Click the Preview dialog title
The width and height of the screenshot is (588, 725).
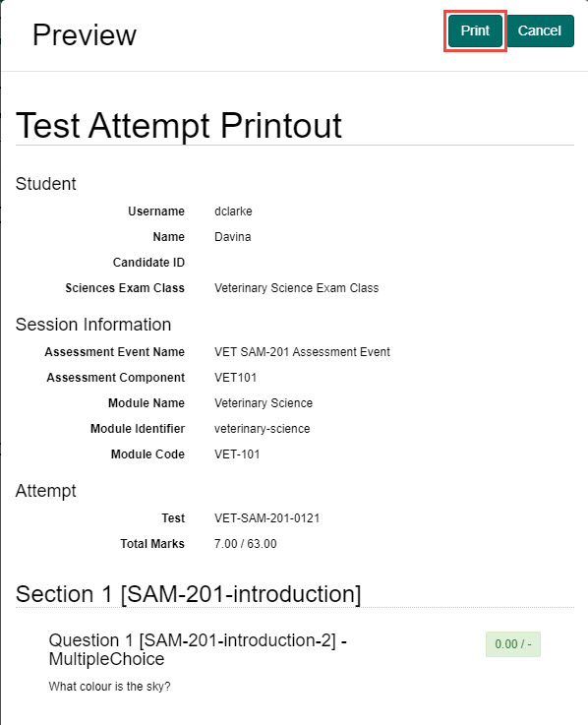[85, 34]
